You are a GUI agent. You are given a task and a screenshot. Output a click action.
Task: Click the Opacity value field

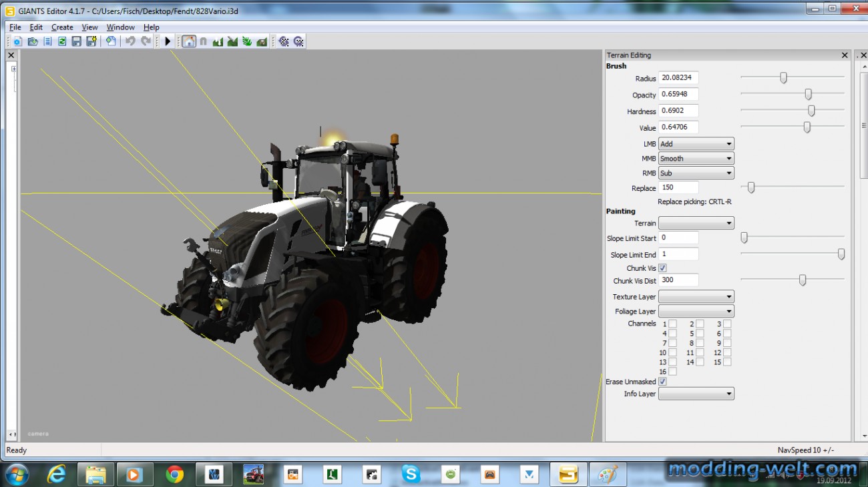(678, 94)
